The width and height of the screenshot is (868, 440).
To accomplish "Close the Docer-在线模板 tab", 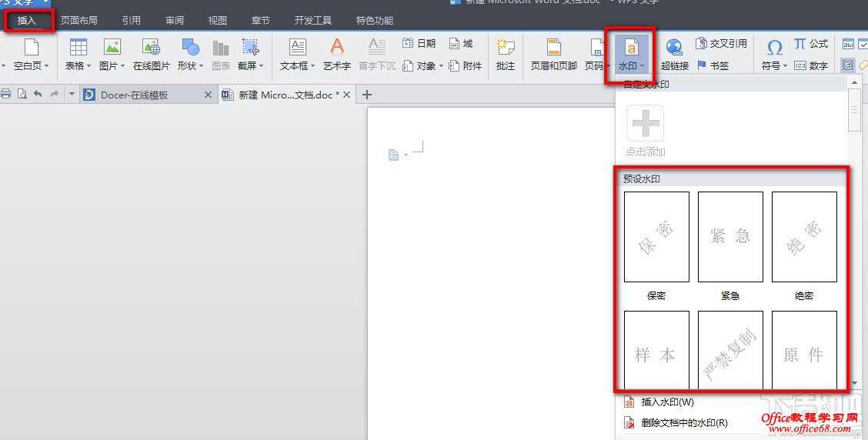I will [x=208, y=95].
